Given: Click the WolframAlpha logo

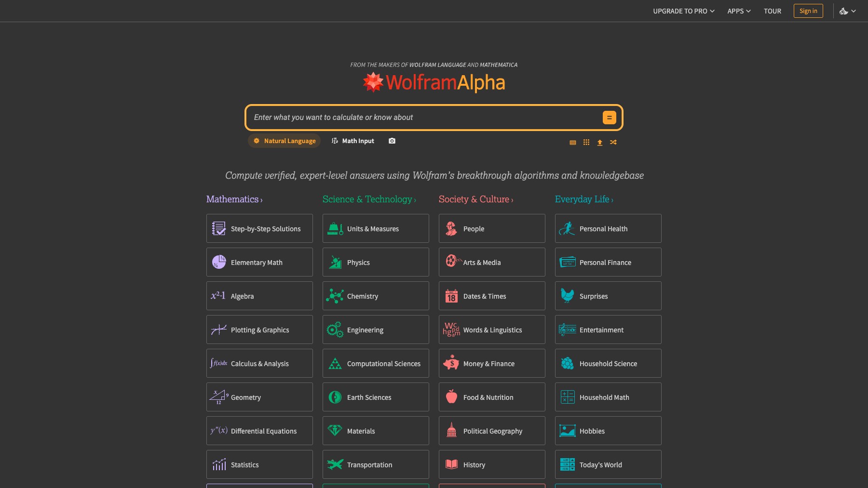Looking at the screenshot, I should tap(434, 82).
